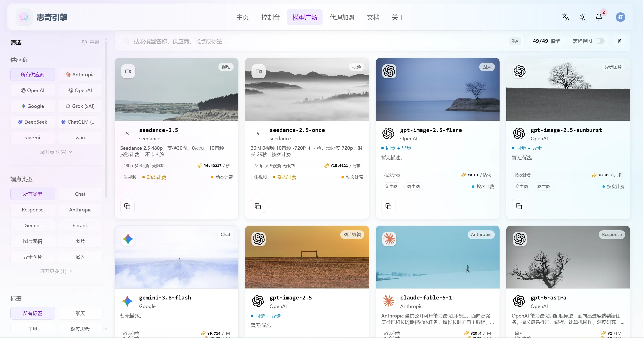This screenshot has width=644, height=338.
Task: Open the 代理加盟 nav tab
Action: pos(342,17)
